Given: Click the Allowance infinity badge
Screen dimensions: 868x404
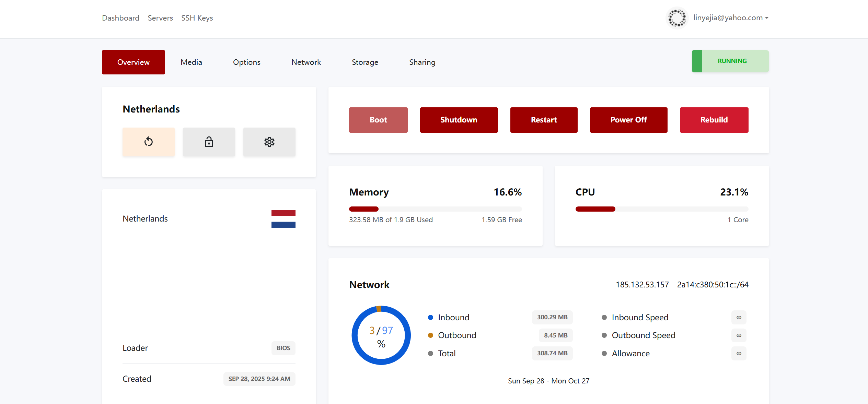Looking at the screenshot, I should [739, 353].
